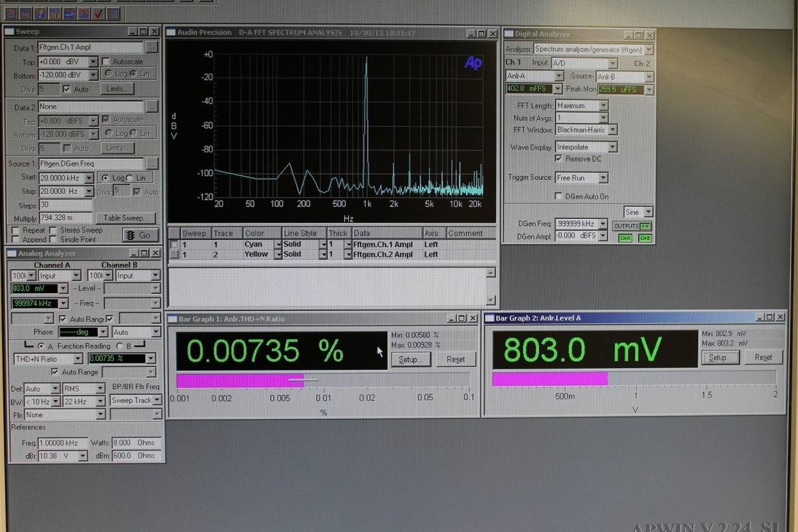Click scroll-down arrow in the comment box
Image resolution: width=798 pixels, height=532 pixels.
coord(491,300)
